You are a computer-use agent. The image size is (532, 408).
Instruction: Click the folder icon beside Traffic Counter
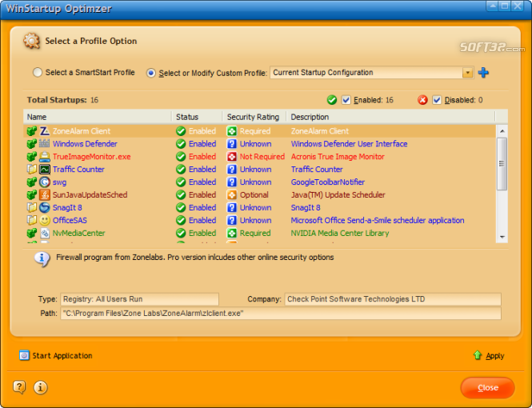tap(31, 170)
